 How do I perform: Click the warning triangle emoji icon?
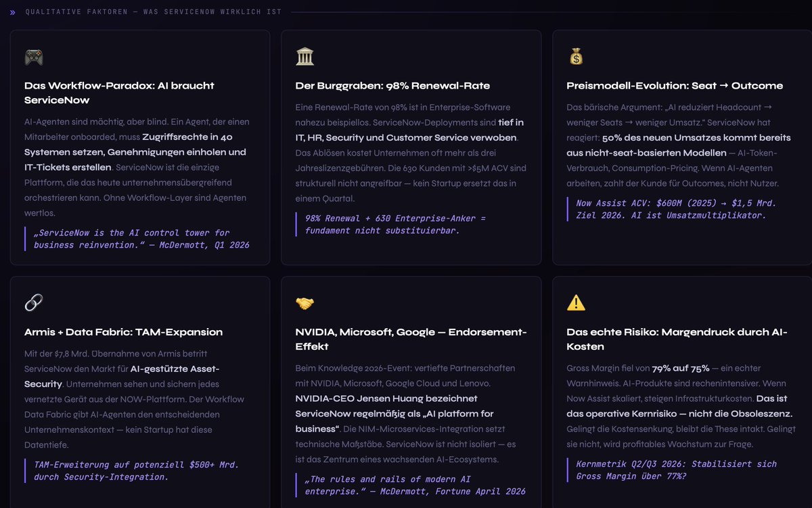coord(576,303)
